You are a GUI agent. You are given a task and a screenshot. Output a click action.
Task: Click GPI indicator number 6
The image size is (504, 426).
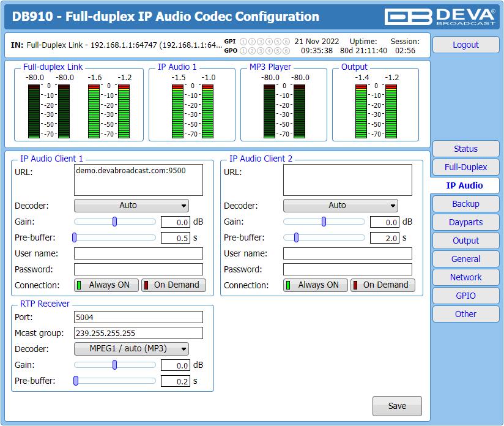[x=286, y=42]
